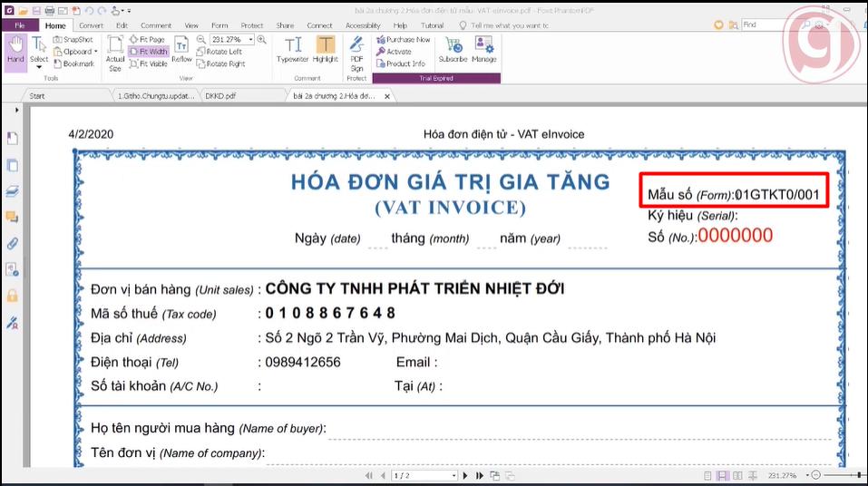Expand the left navigation panel arrow
This screenshot has width=868, height=486.
(16, 110)
